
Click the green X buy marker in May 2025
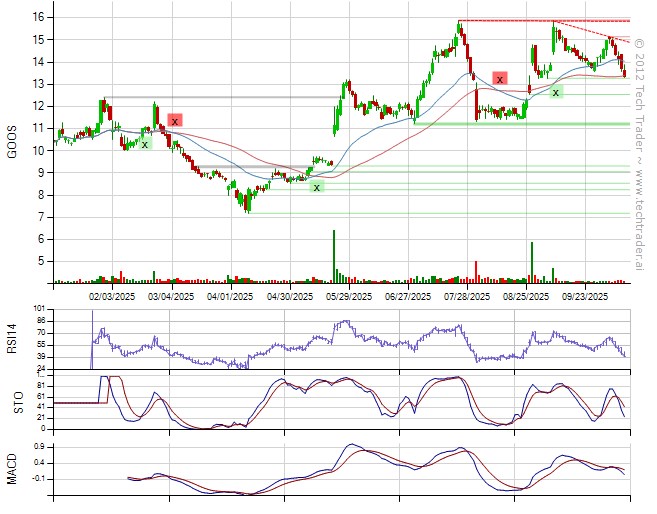pyautogui.click(x=317, y=186)
